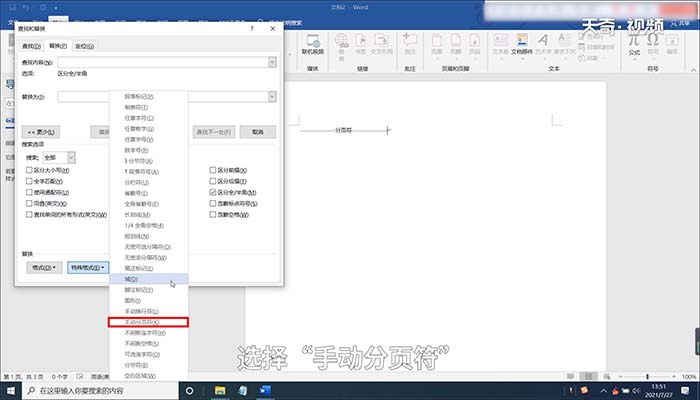Screen dimensions: 700x400
Task: Enable 同音(英文) sounds-like checkbox
Action: (29, 204)
